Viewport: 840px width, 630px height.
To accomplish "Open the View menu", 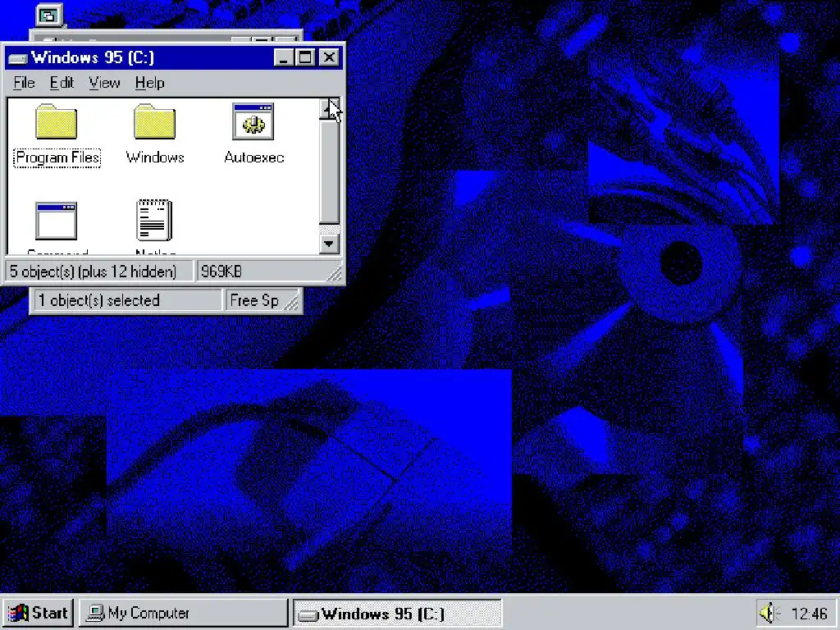I will (x=104, y=83).
